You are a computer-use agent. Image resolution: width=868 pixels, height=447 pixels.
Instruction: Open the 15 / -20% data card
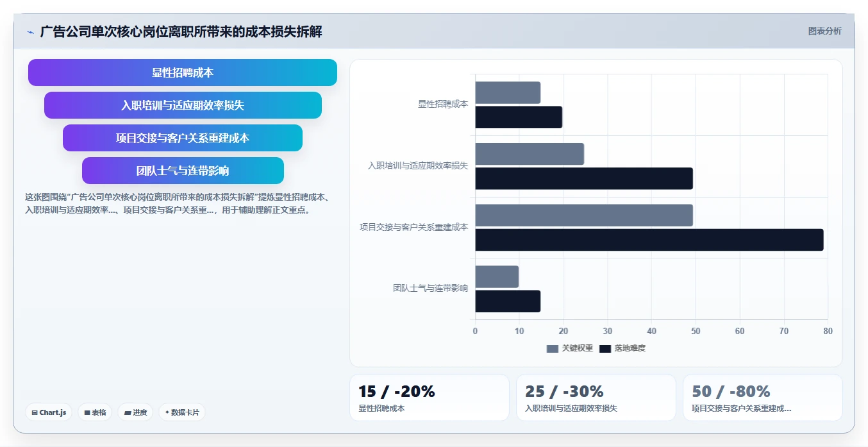(430, 398)
